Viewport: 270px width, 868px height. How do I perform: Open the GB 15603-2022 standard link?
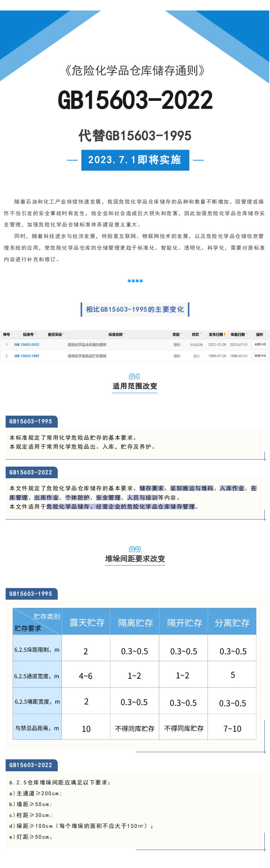pos(27,344)
